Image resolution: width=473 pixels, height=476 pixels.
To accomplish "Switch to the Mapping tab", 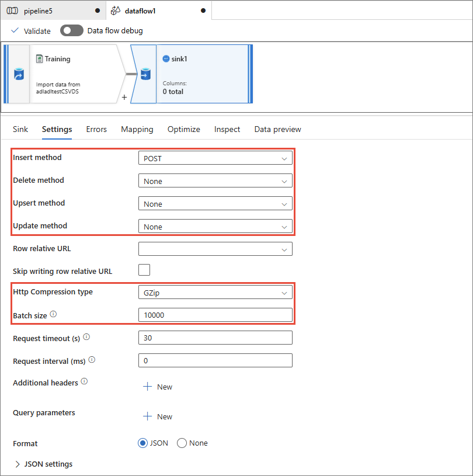I will 137,129.
